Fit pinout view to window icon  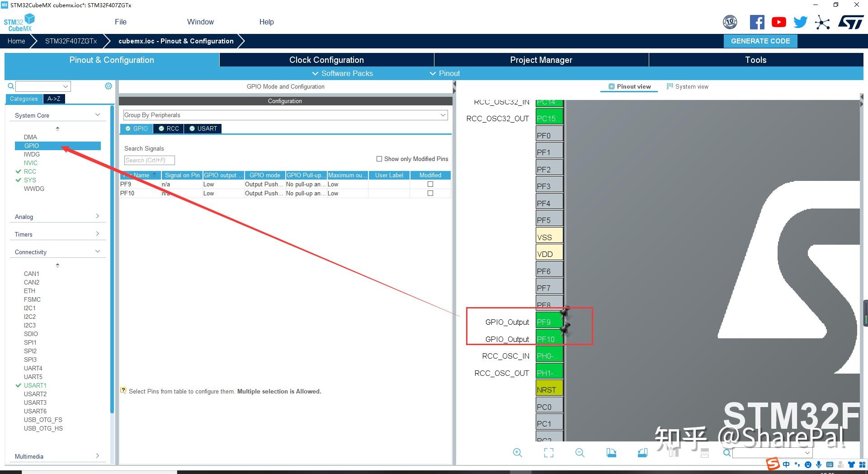(x=549, y=453)
